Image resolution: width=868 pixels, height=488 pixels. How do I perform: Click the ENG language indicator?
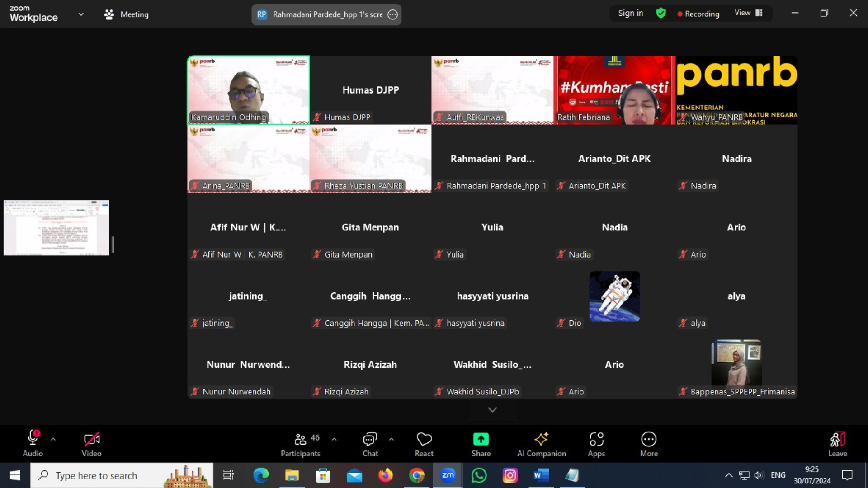778,475
